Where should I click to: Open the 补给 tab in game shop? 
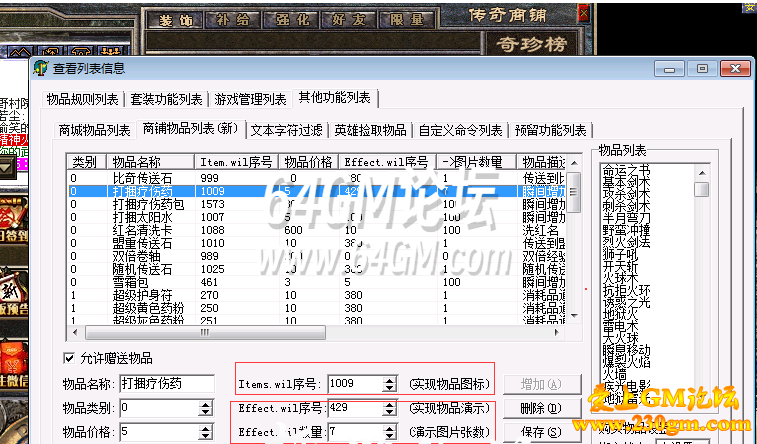(233, 20)
